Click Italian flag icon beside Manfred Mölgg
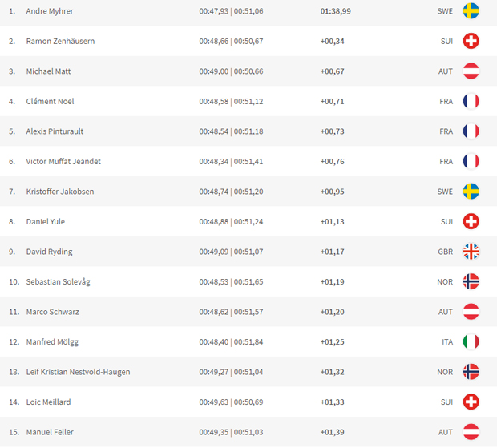This screenshot has width=497, height=448. 471,342
